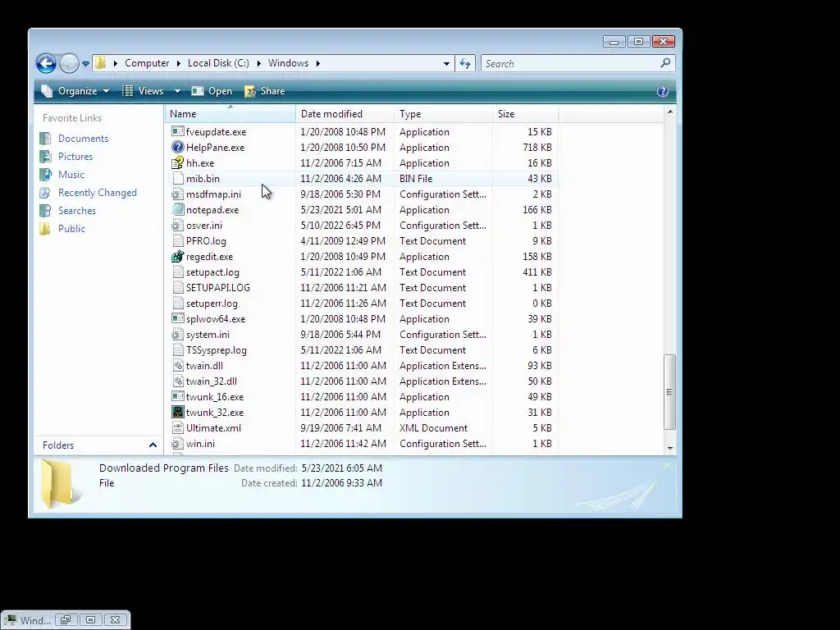Screen dimensions: 840x630
Task: Click Share in the command bar
Action: coord(265,91)
